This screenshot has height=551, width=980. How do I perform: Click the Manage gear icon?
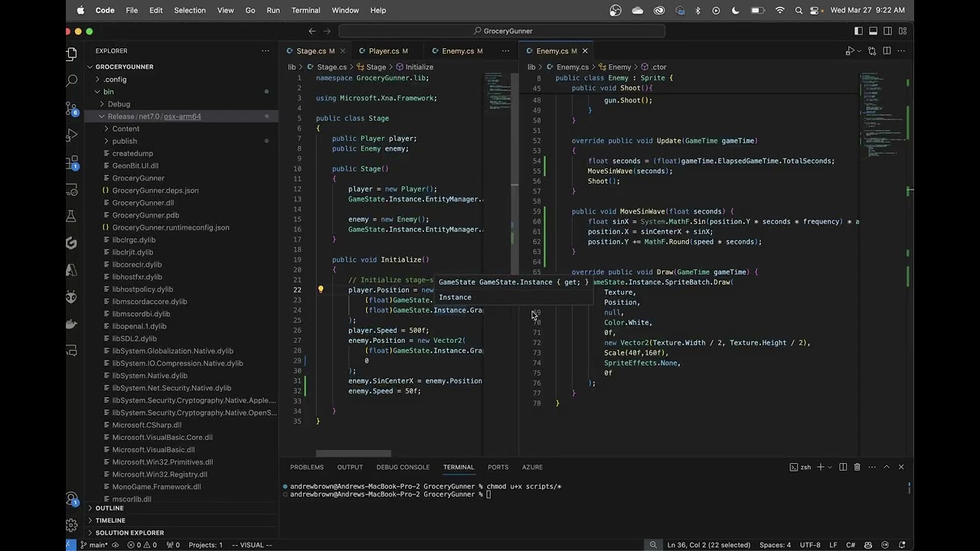coord(71,525)
